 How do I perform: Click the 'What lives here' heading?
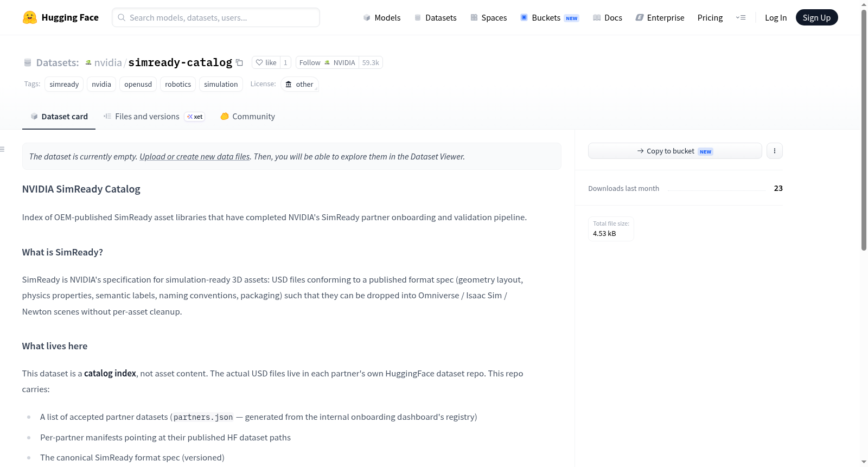55,346
